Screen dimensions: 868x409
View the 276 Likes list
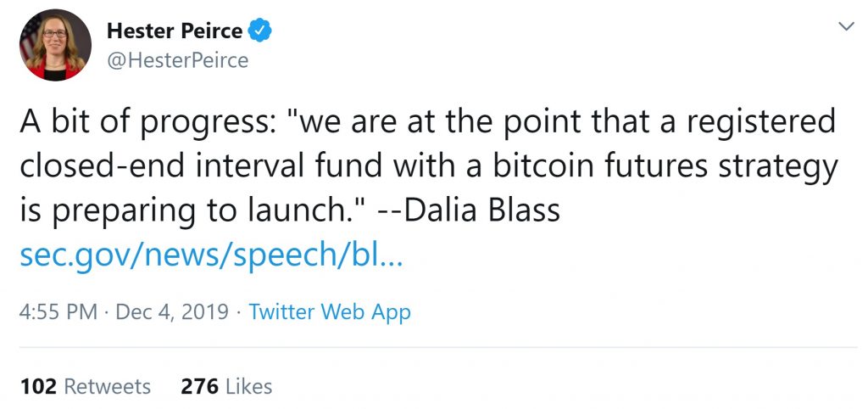pyautogui.click(x=226, y=387)
